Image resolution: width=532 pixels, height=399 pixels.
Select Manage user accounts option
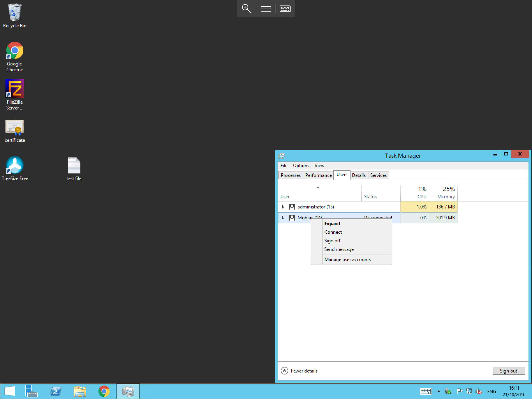348,259
